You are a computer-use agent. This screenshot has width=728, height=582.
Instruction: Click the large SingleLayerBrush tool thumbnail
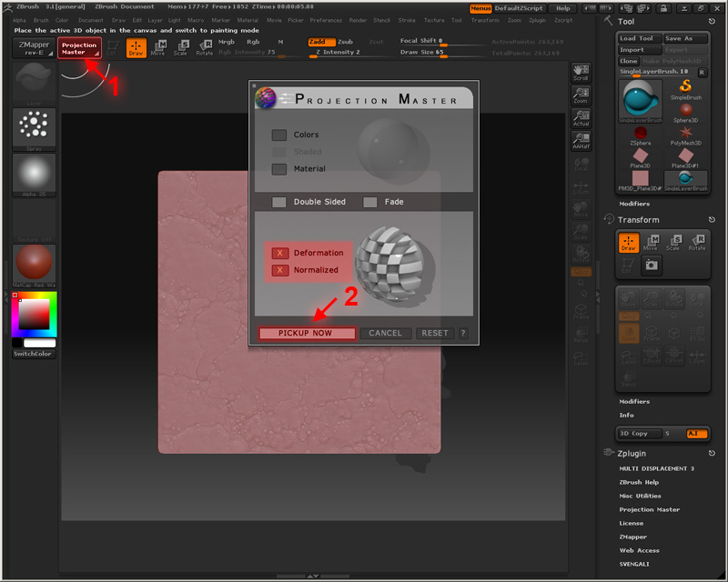pos(641,101)
